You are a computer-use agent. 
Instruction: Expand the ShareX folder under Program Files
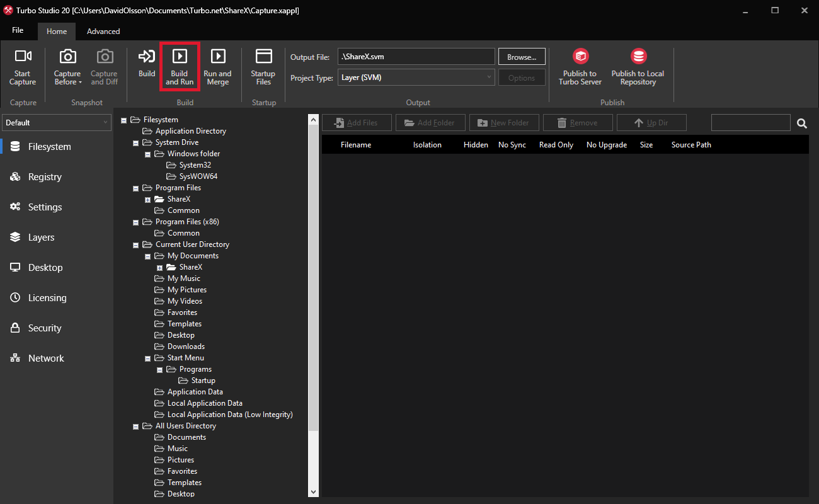coord(147,199)
